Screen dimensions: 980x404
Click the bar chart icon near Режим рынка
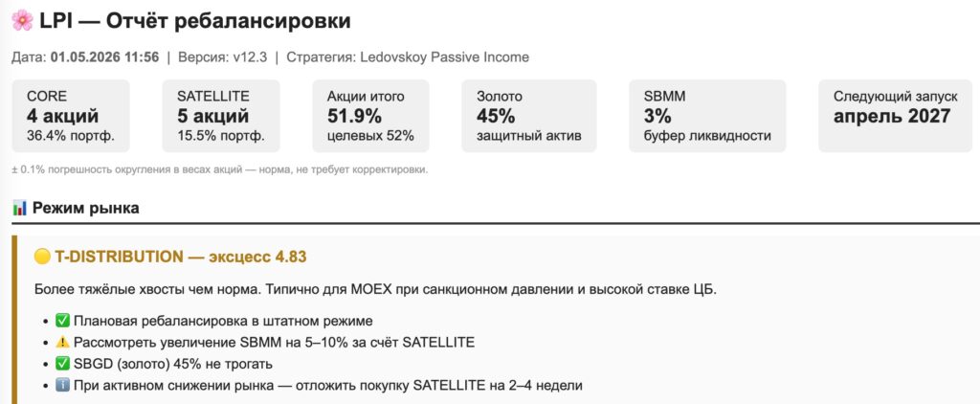pos(19,209)
